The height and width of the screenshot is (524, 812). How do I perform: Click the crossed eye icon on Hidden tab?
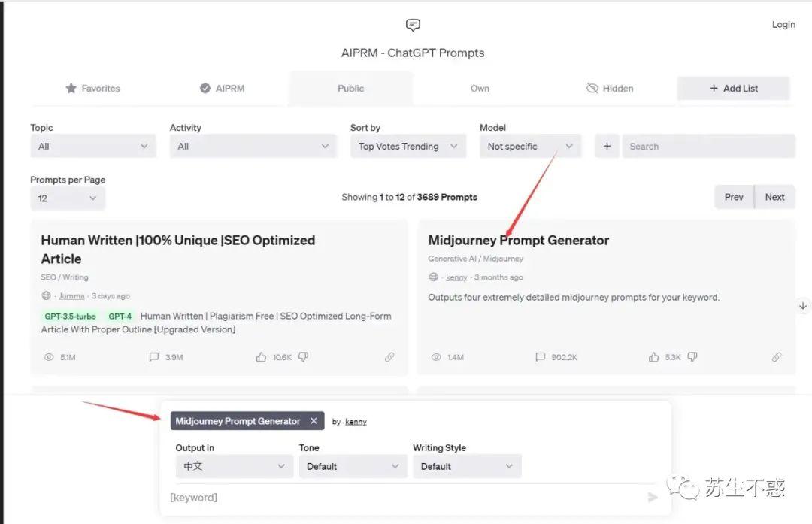pos(592,88)
